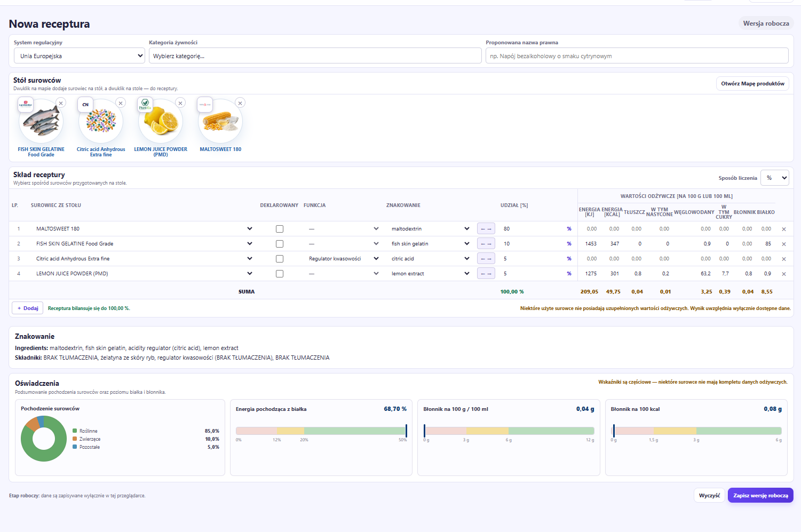
Task: Remove FISH SKIN GELATINE from ingredient table
Action: tap(61, 103)
